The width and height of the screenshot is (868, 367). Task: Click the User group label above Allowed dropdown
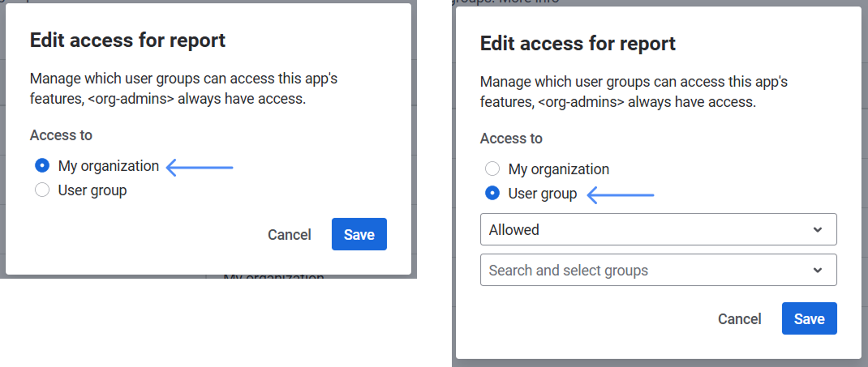pyautogui.click(x=543, y=194)
